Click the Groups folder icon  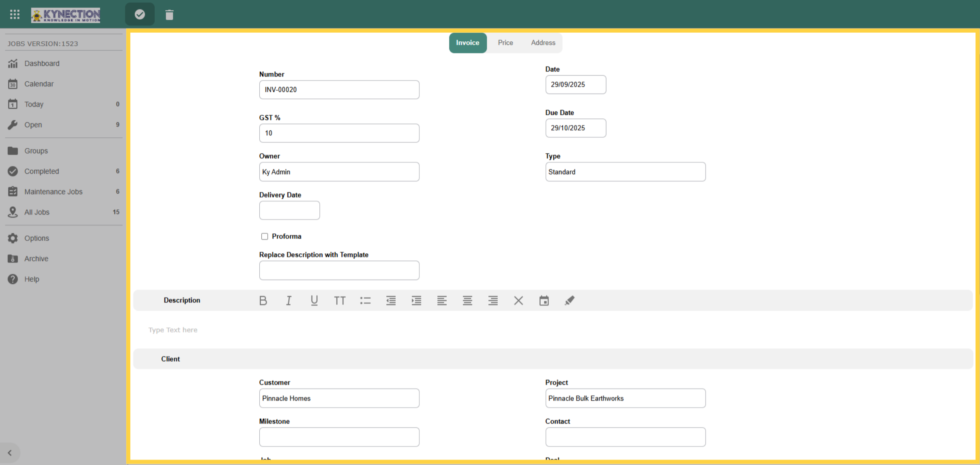13,151
